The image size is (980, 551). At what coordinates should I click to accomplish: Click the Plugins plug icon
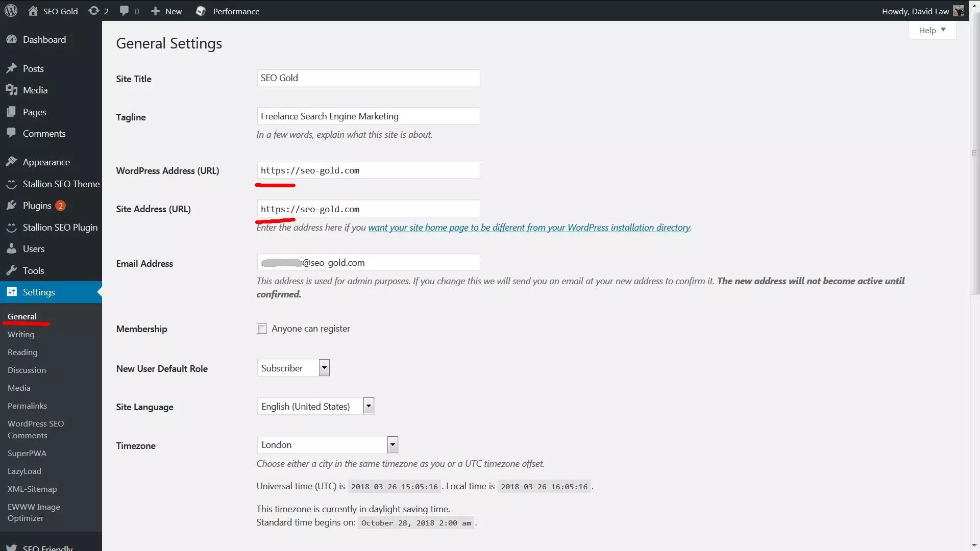point(11,205)
